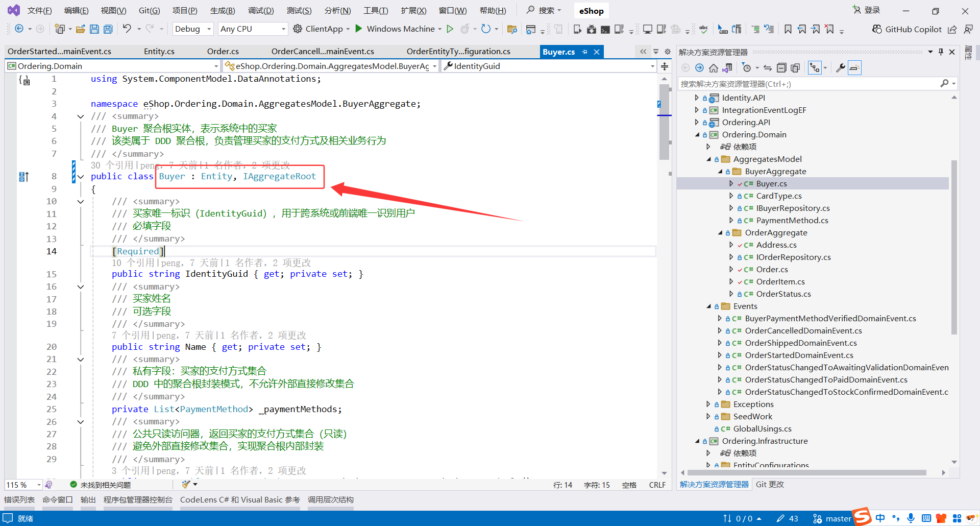Screen dimensions: 980x526
Task: Save the current file with the single-disk icon
Action: (x=94, y=29)
